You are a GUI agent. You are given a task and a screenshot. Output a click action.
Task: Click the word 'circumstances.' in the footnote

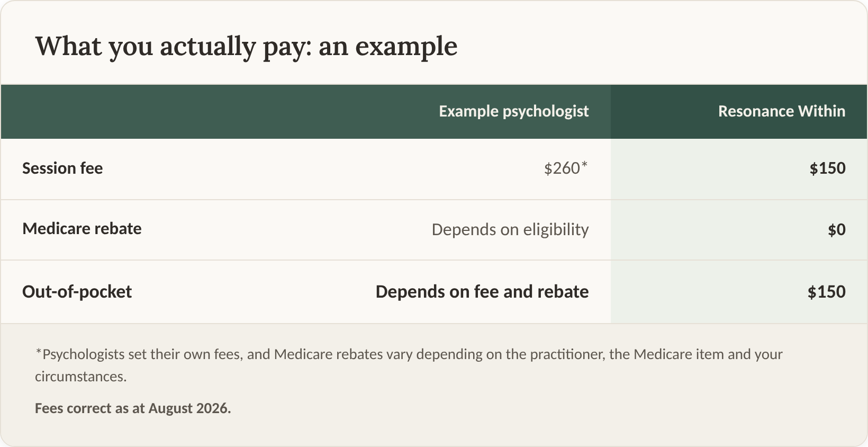(81, 377)
